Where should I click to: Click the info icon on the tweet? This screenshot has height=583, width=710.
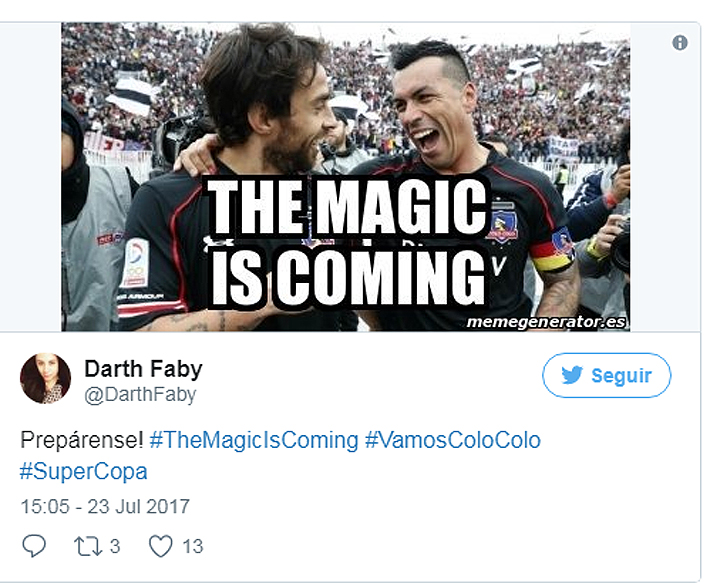coord(680,43)
